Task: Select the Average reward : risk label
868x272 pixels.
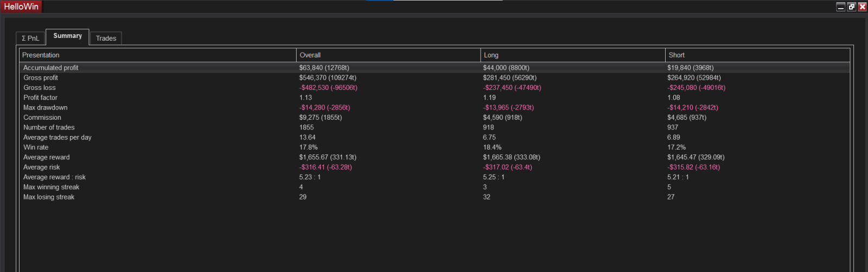Action: [54, 177]
